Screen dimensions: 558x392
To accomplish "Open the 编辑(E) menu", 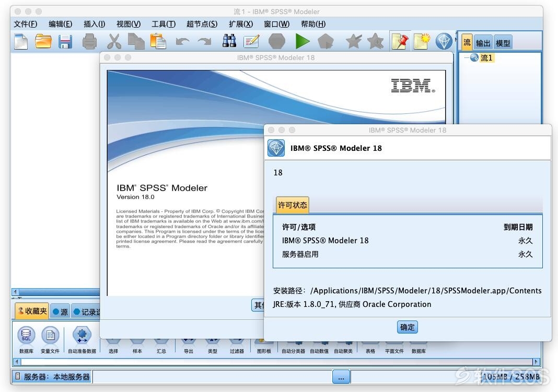I will [60, 24].
